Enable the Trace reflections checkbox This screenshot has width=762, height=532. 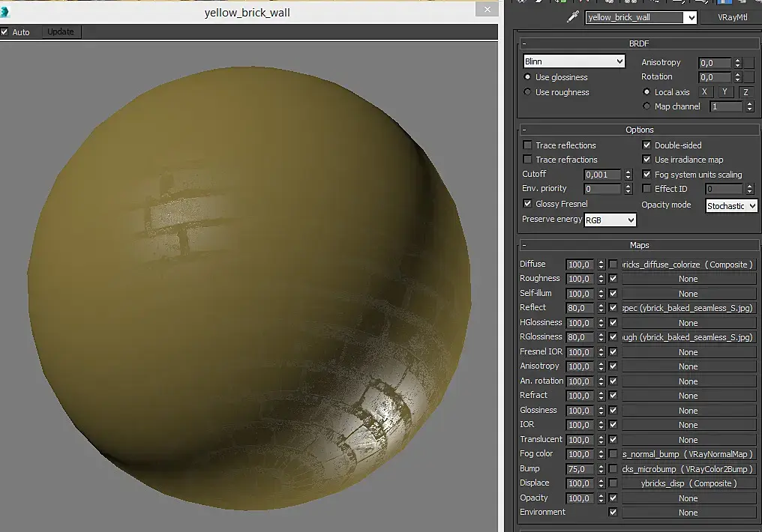click(x=527, y=145)
